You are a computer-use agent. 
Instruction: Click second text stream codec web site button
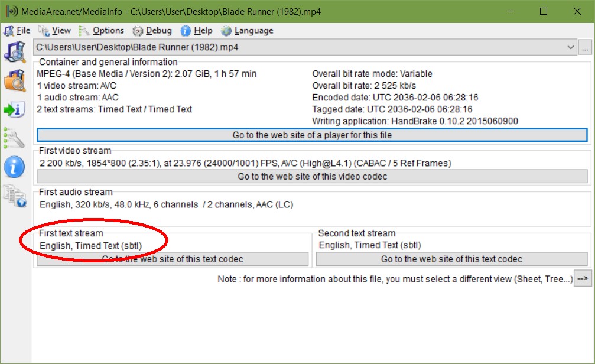[451, 259]
